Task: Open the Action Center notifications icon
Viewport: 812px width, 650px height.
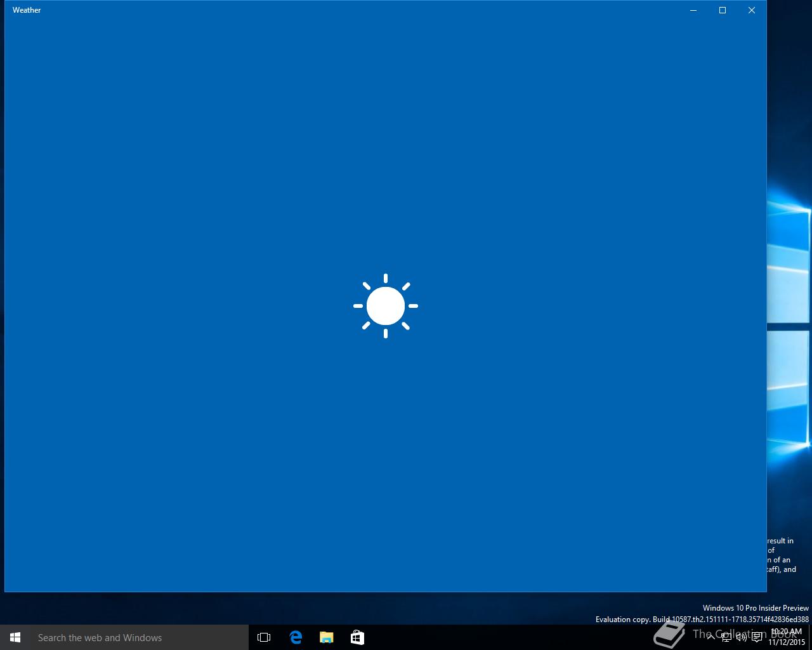Action: [757, 637]
